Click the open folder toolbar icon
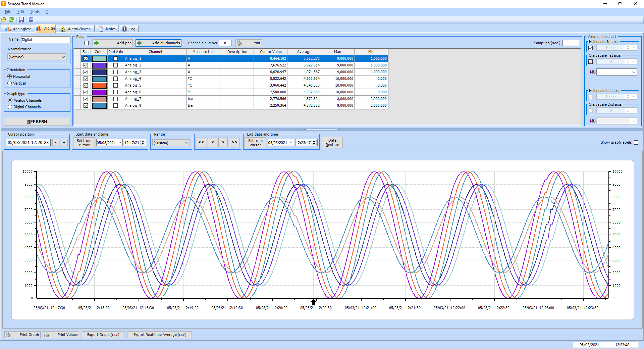 pyautogui.click(x=4, y=20)
